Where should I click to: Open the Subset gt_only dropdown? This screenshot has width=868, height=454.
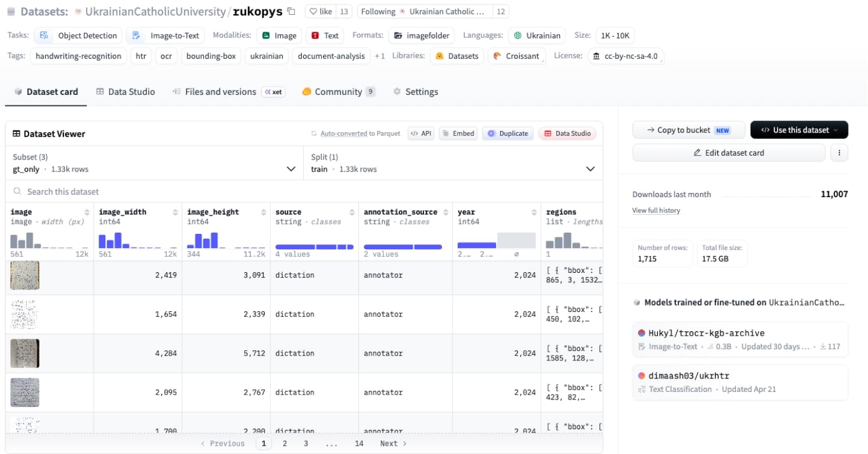pos(154,163)
